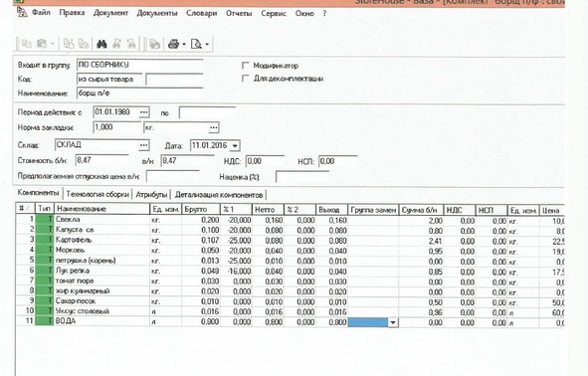Click the Наименование field with борщ п/ф

click(140, 93)
